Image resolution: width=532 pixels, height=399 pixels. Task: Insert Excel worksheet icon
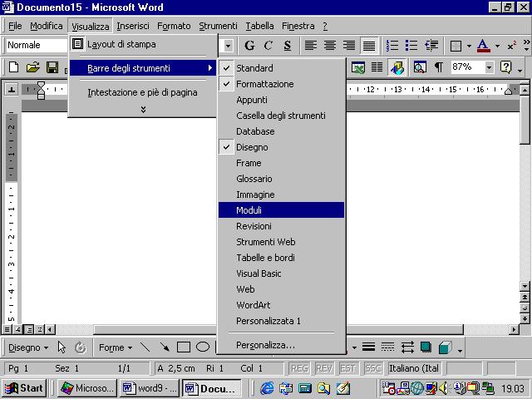click(358, 67)
